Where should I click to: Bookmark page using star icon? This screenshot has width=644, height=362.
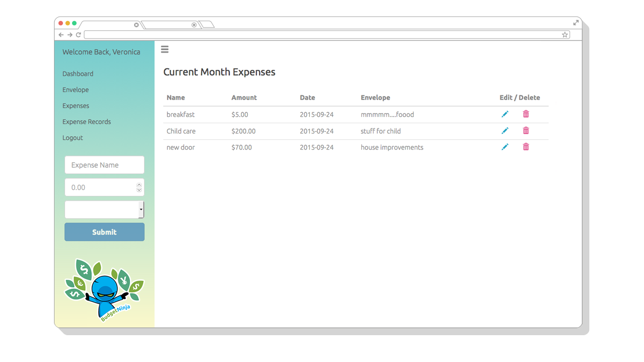[x=565, y=35]
